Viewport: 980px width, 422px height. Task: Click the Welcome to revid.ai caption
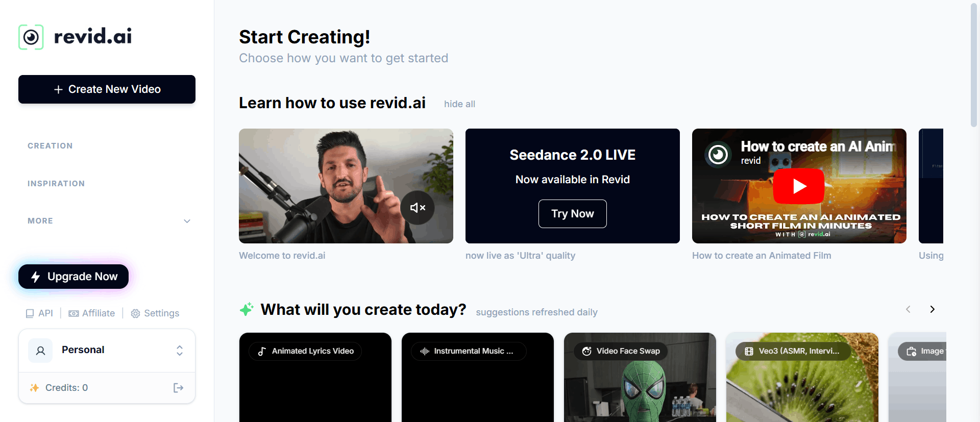[x=282, y=256]
